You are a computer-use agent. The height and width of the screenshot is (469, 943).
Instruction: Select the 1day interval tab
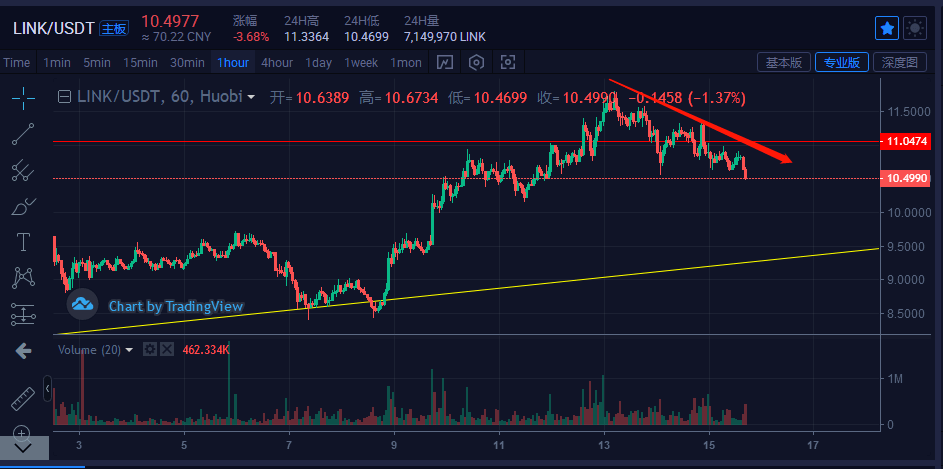pos(319,62)
